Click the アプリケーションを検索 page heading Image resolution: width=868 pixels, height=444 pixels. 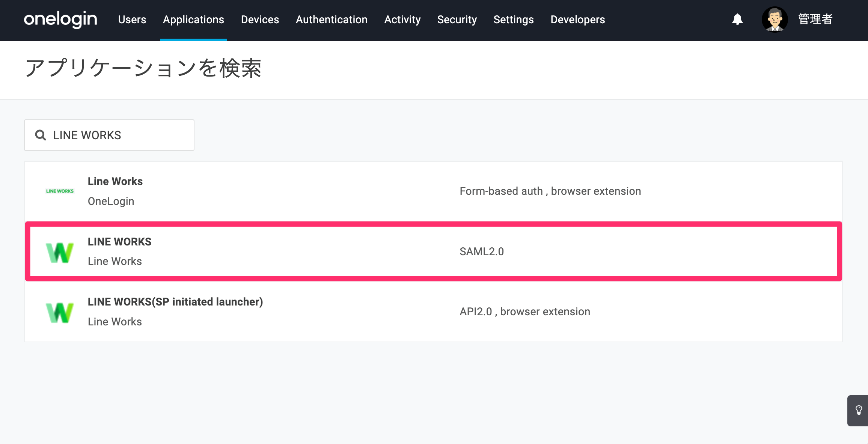[143, 68]
